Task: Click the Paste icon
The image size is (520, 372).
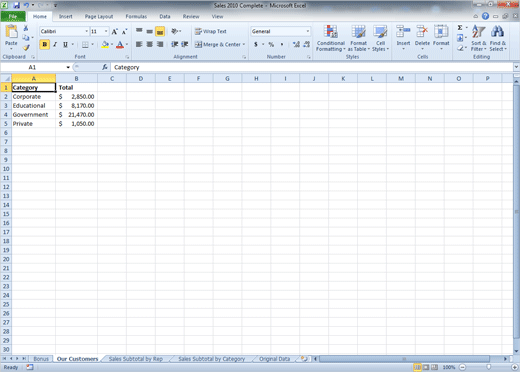Action: 11,32
